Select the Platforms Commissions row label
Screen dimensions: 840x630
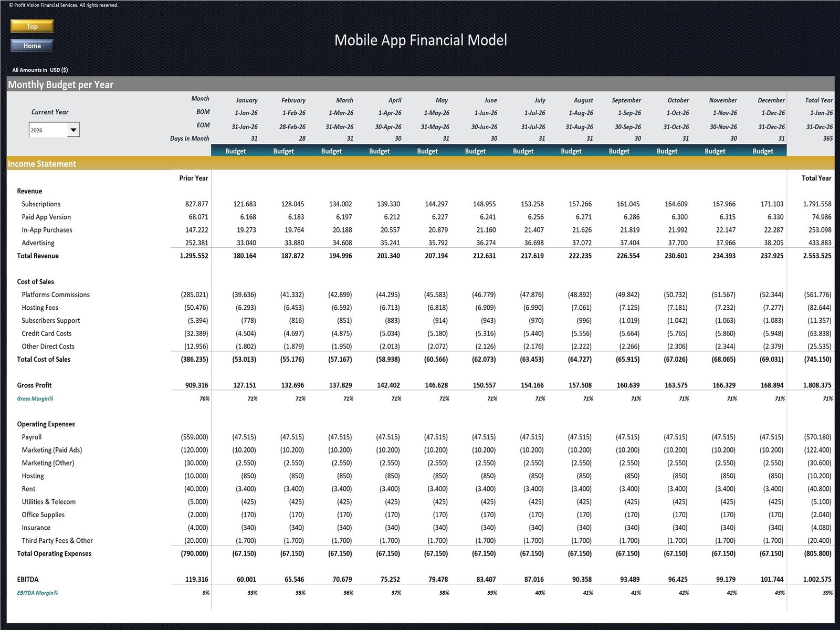point(56,295)
